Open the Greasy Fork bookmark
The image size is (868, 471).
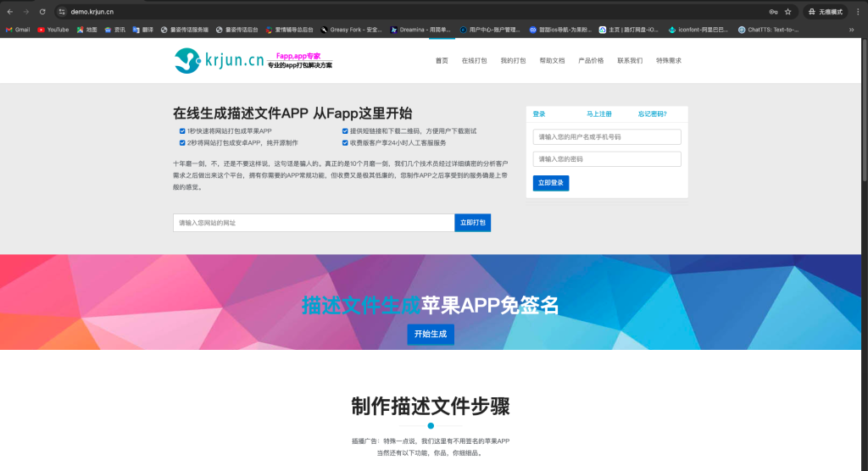coord(352,30)
